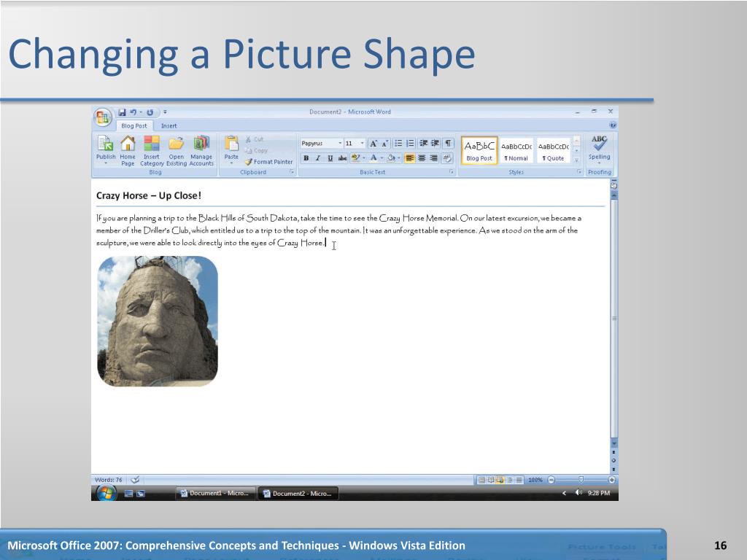Image resolution: width=747 pixels, height=560 pixels.
Task: Expand the shading color dropdown arrow
Action: (x=399, y=158)
